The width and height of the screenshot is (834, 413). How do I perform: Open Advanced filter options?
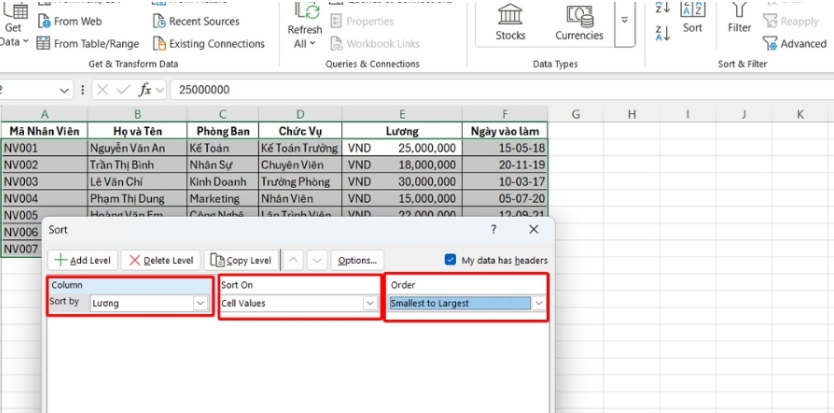(794, 44)
